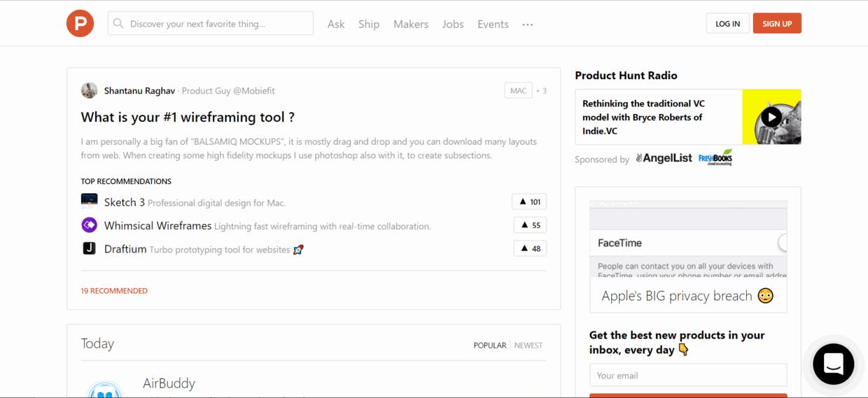The height and width of the screenshot is (398, 868).
Task: Expand the more options ellipsis menu
Action: tap(527, 24)
